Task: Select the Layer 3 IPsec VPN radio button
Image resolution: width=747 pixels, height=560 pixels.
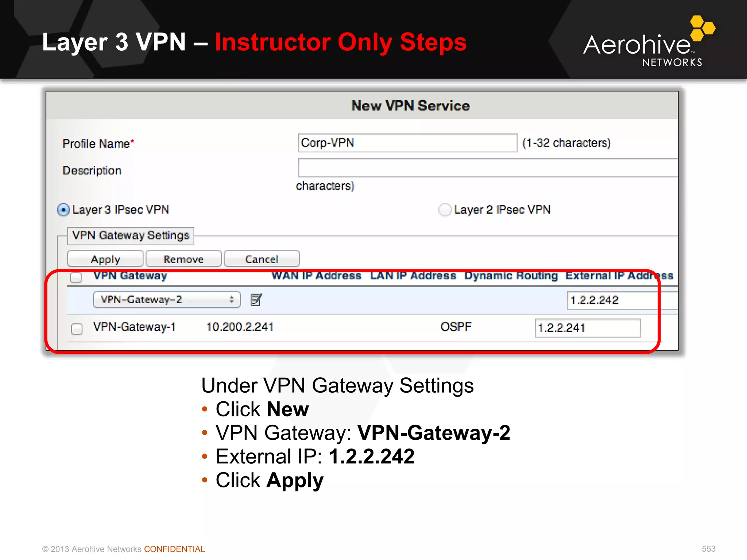Action: (63, 210)
